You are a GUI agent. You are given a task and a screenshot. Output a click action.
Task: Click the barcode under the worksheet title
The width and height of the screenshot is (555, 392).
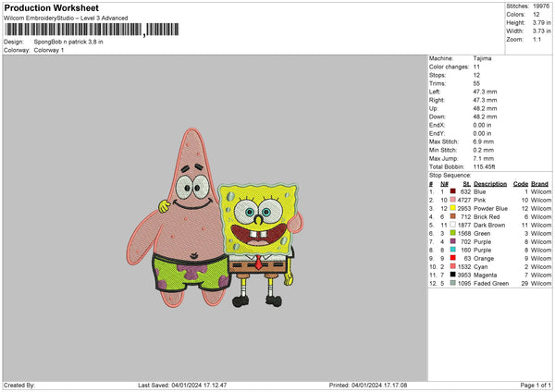pos(92,30)
